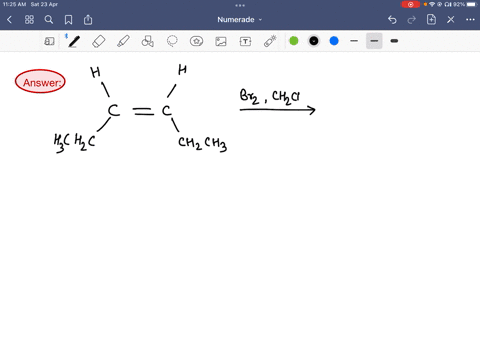The image size is (480, 360).
Task: Select the Highlighter tool
Action: pyautogui.click(x=123, y=41)
